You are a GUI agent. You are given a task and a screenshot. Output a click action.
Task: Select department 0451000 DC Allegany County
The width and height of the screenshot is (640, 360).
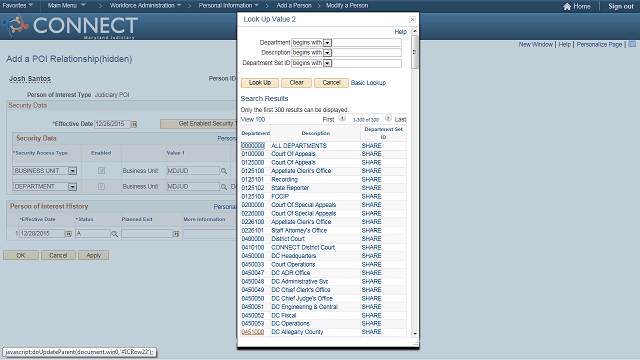(x=253, y=332)
